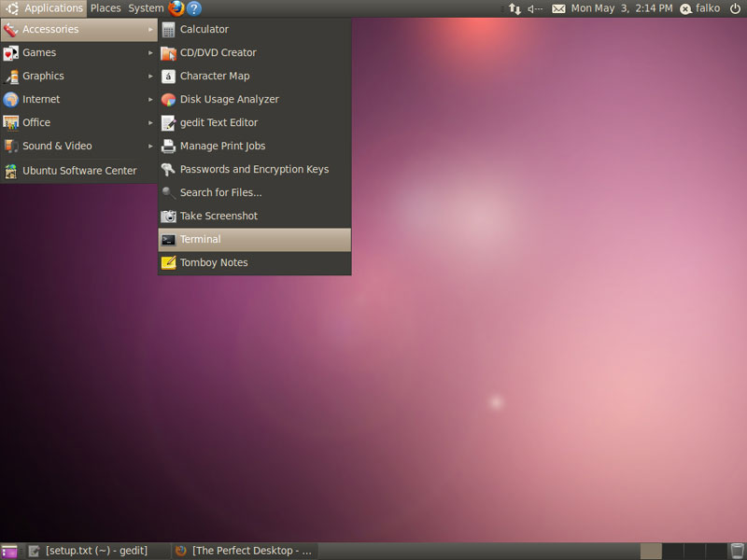Click the Ubuntu Software Center icon
The width and height of the screenshot is (747, 560).
(10, 171)
